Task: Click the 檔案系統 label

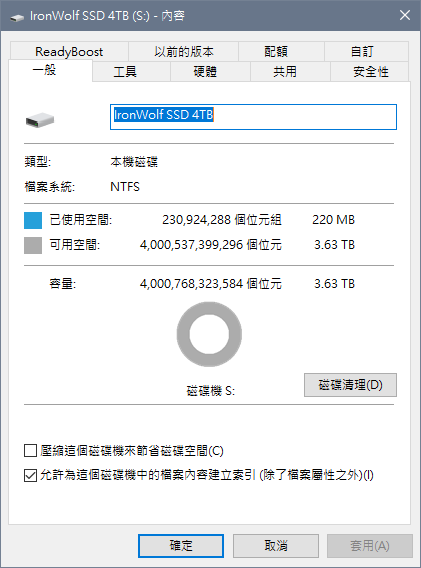Action: [50, 187]
